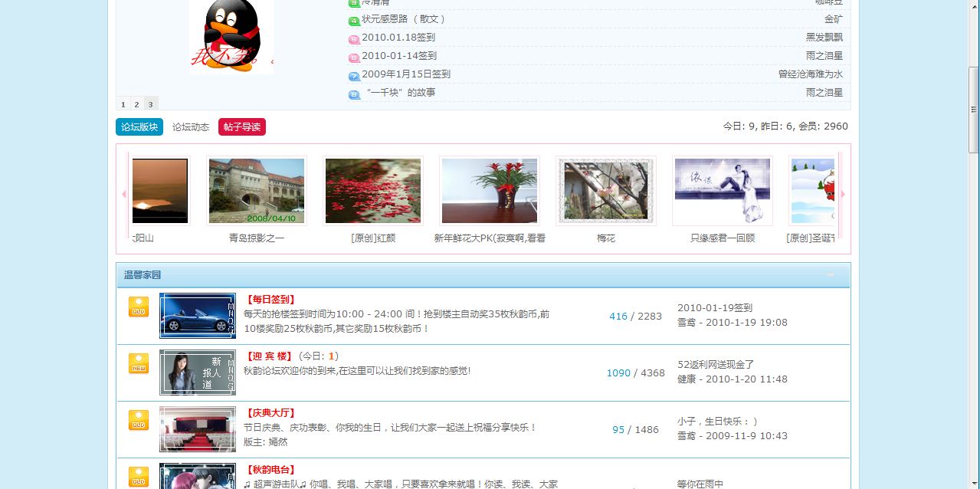Click the 416 / 2283 post count
980x489 pixels.
click(x=635, y=317)
